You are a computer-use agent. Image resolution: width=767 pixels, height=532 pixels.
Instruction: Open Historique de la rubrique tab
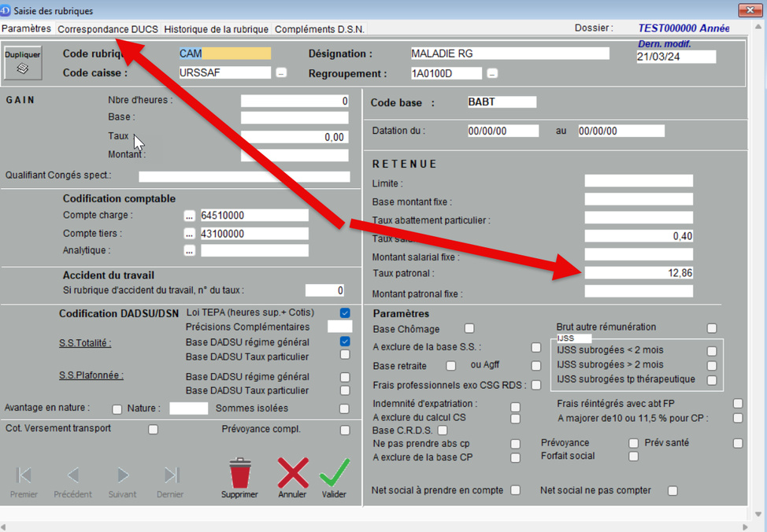coord(216,29)
